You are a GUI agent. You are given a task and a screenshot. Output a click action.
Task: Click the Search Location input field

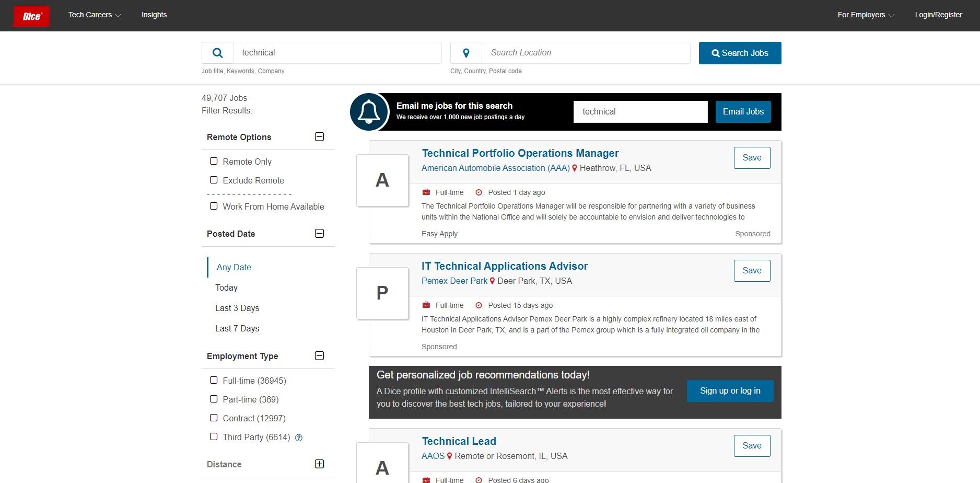pos(586,53)
